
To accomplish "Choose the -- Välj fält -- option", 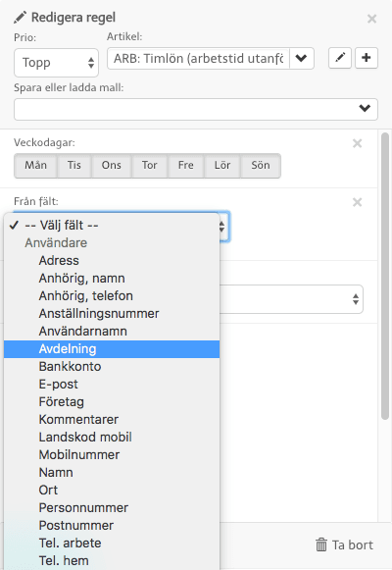I will [112, 226].
